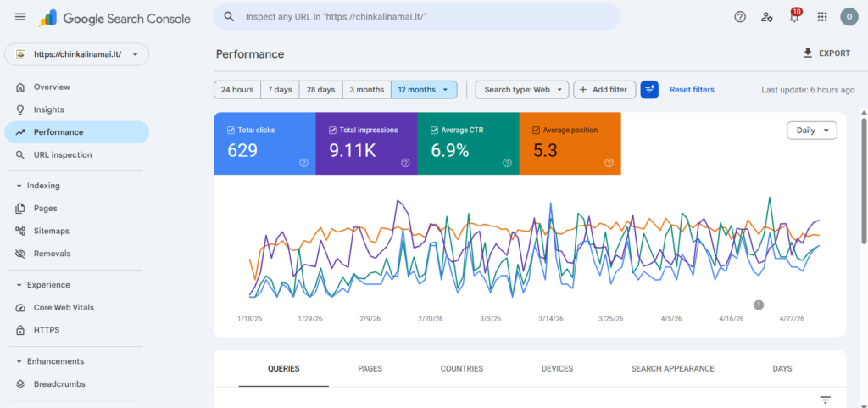The width and height of the screenshot is (868, 408).
Task: Click the Inspect any URL search field
Action: coord(417,17)
